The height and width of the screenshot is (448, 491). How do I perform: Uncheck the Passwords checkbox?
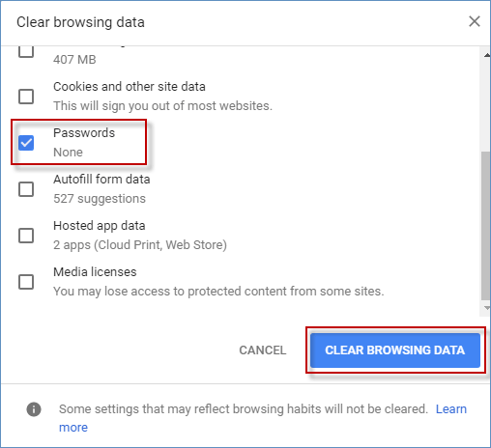pyautogui.click(x=26, y=143)
